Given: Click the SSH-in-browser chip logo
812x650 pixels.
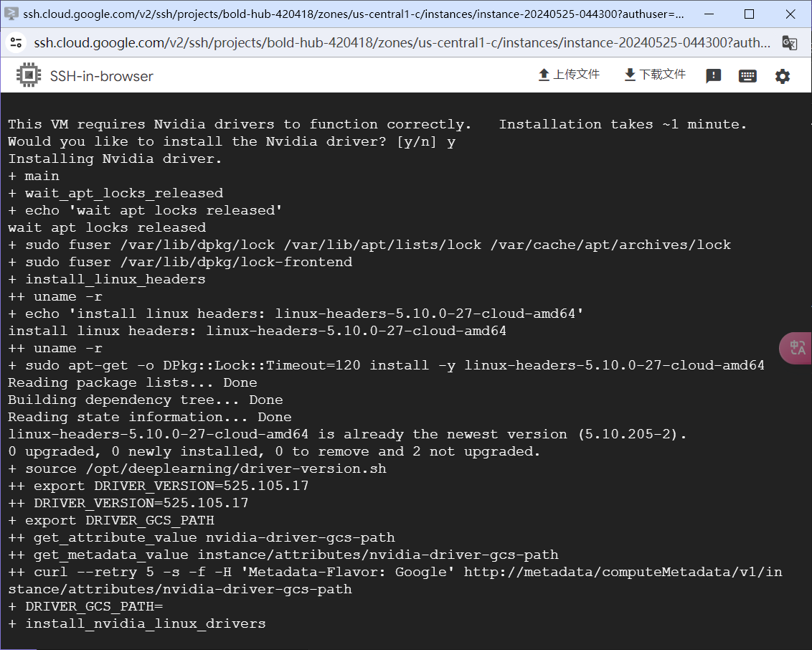Looking at the screenshot, I should pyautogui.click(x=29, y=75).
